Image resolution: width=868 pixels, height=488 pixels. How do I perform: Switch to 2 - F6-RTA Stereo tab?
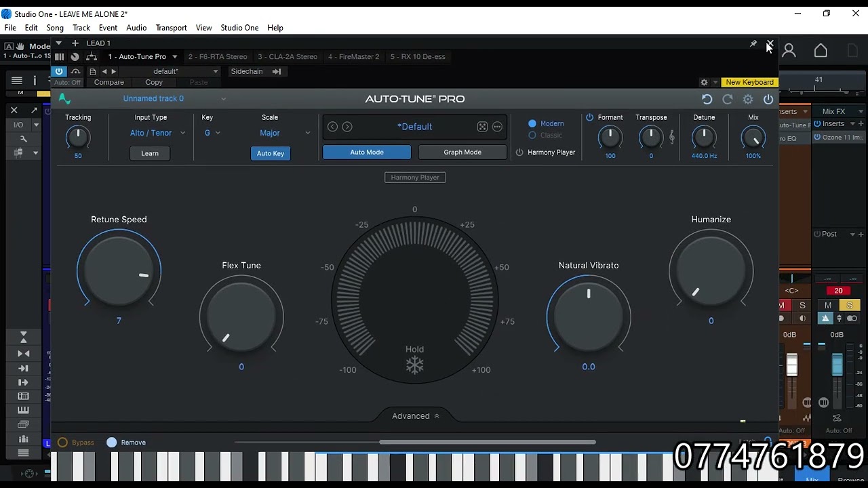(x=218, y=57)
